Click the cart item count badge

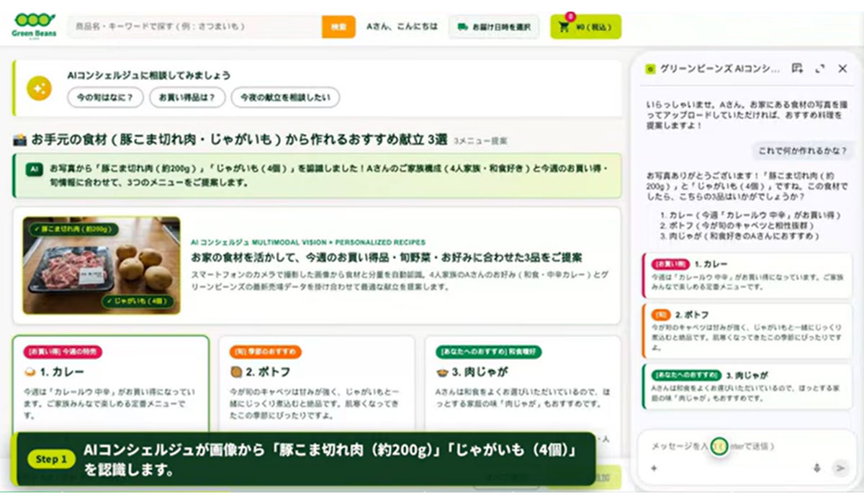[x=570, y=15]
